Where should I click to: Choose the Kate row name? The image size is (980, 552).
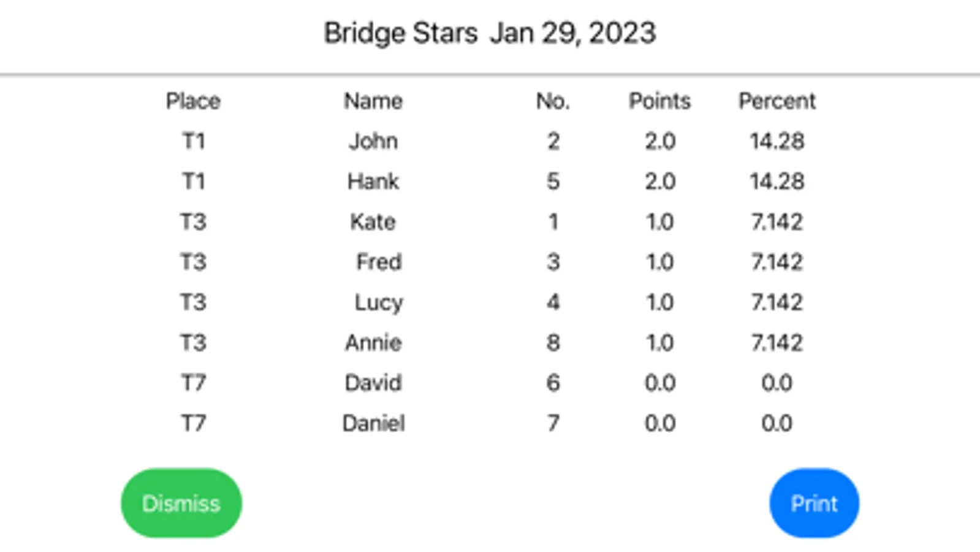(373, 222)
